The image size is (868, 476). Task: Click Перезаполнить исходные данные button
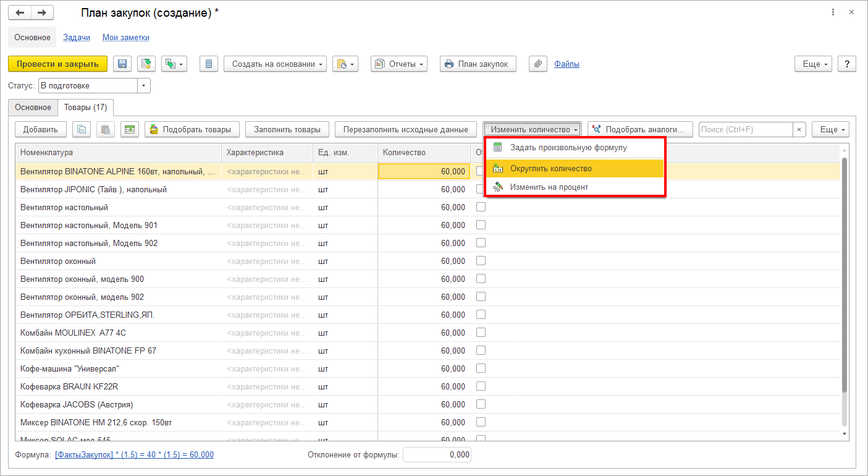[x=406, y=129]
